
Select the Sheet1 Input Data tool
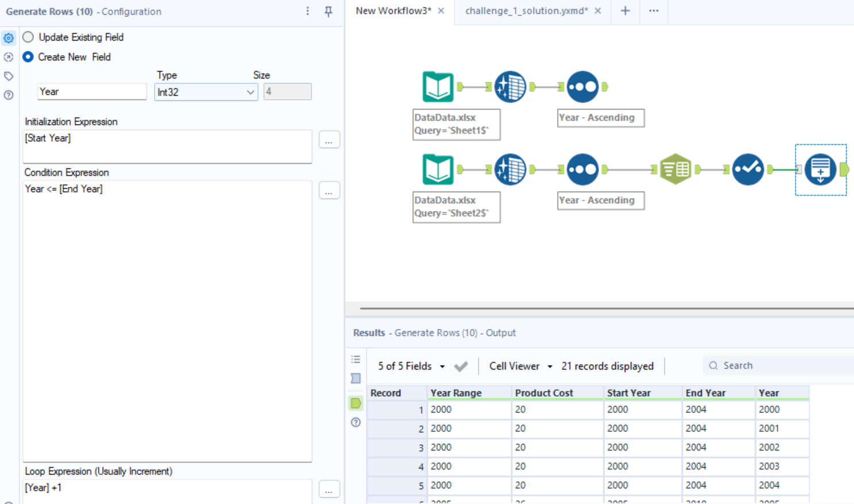[x=438, y=87]
